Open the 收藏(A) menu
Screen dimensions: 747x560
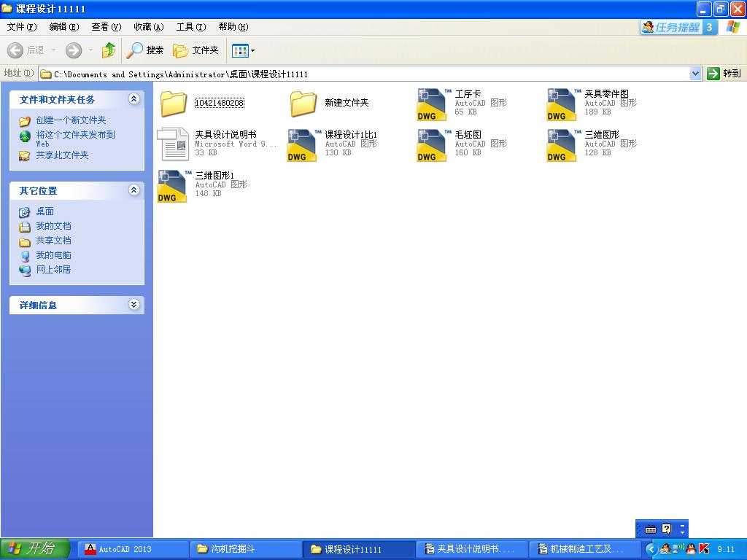pyautogui.click(x=149, y=27)
